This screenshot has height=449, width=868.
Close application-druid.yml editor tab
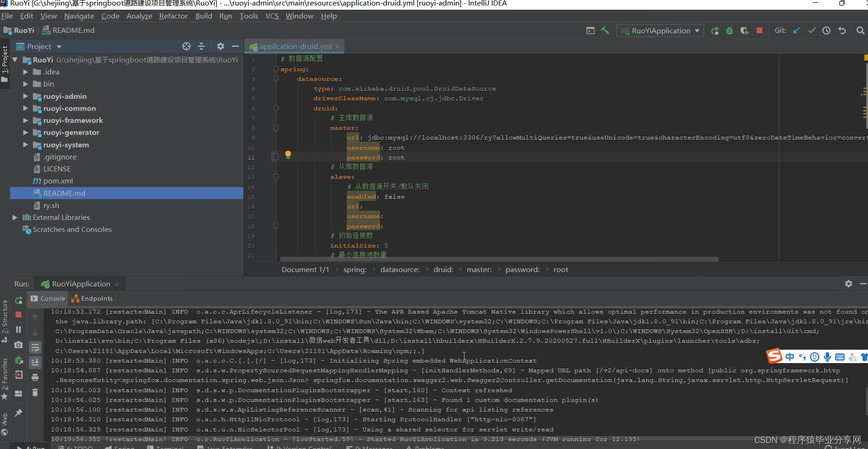(x=338, y=46)
